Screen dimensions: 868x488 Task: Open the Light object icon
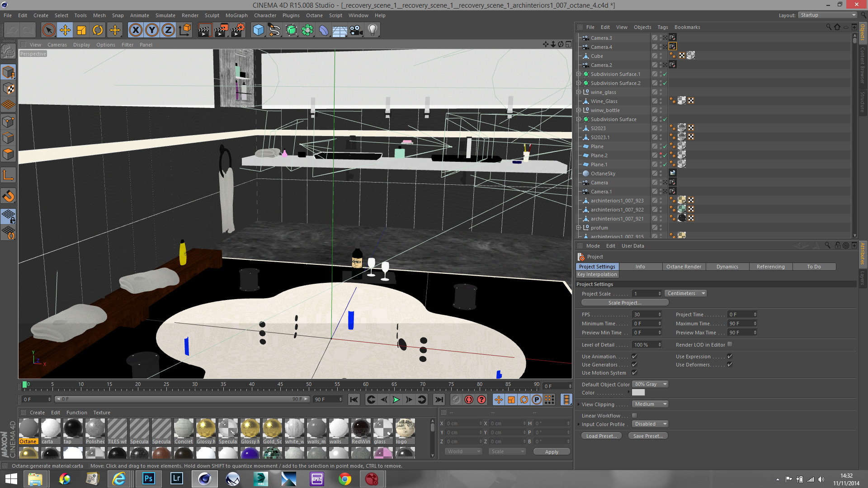pos(373,30)
